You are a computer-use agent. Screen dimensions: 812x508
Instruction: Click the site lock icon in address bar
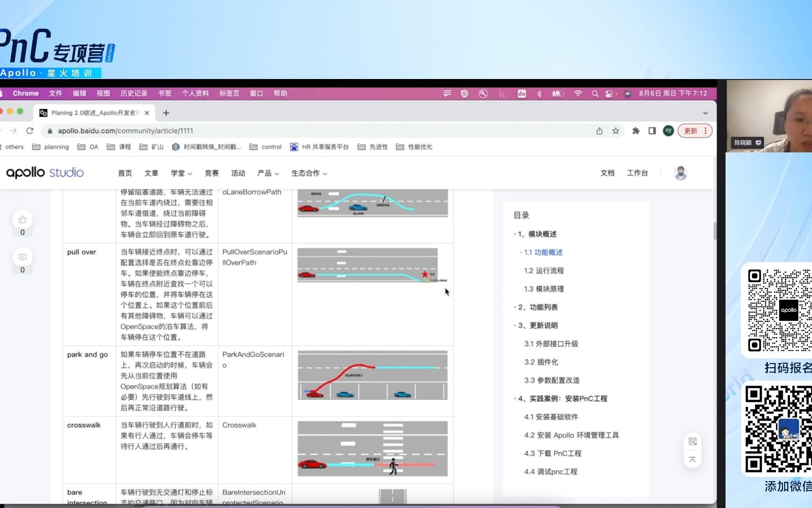coord(50,131)
